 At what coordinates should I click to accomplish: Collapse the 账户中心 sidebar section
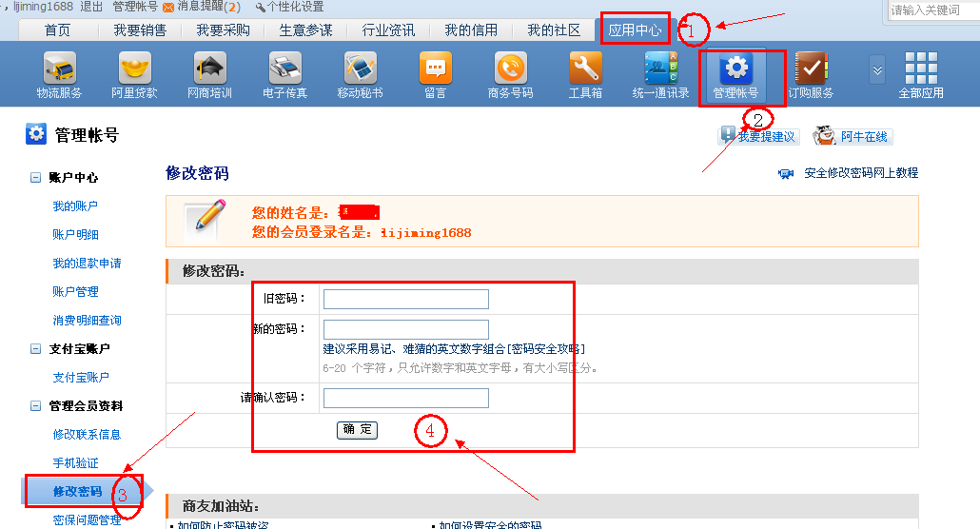click(x=36, y=178)
